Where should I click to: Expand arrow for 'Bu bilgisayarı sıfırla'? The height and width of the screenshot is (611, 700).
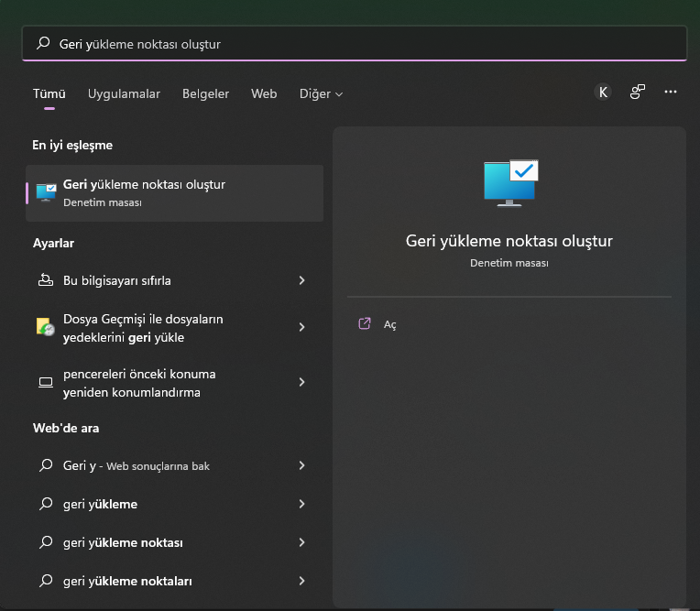coord(301,280)
